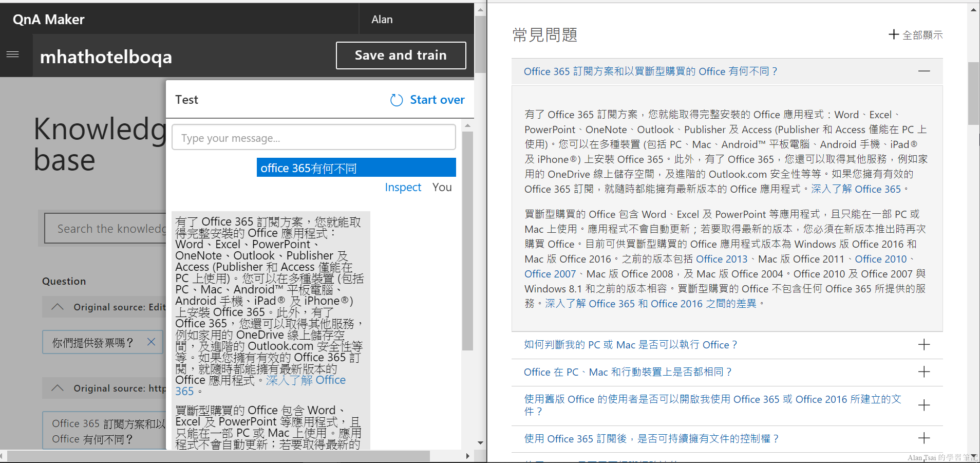Click the Office 365 訂閱方案和以買斷型購買 question title
The height and width of the screenshot is (463, 980).
[650, 71]
